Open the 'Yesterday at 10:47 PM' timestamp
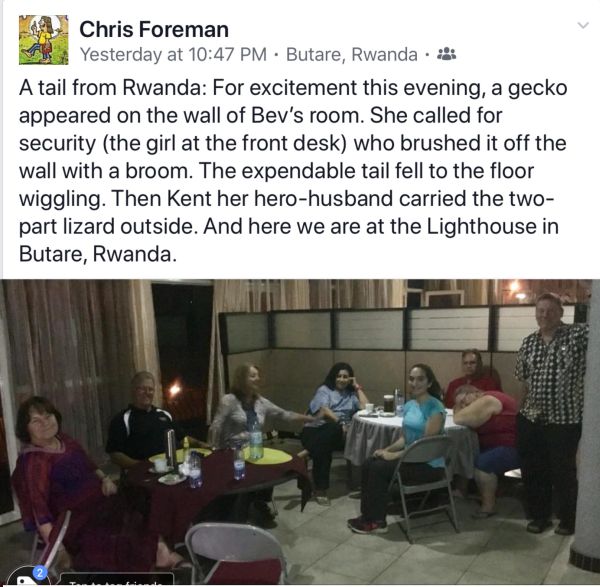 click(x=172, y=53)
